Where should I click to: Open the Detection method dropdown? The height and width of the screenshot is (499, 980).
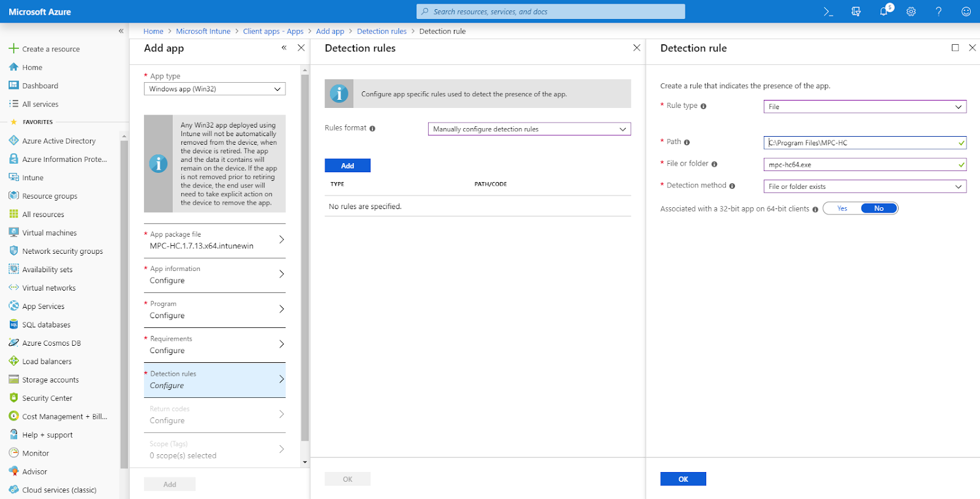pos(865,186)
